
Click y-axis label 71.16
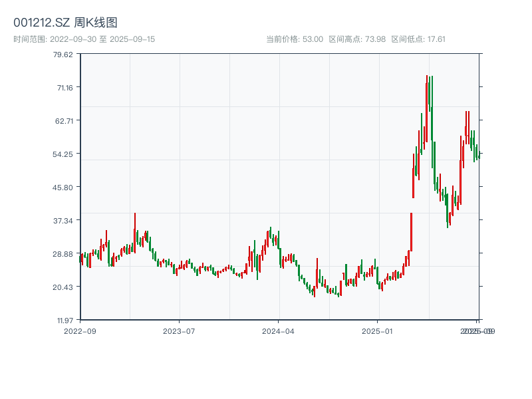pyautogui.click(x=65, y=88)
